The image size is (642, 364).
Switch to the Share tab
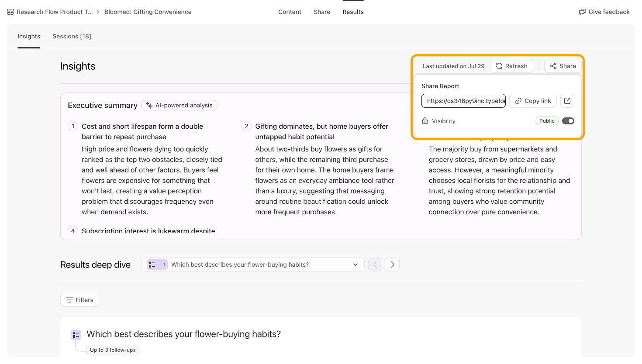coord(322,12)
